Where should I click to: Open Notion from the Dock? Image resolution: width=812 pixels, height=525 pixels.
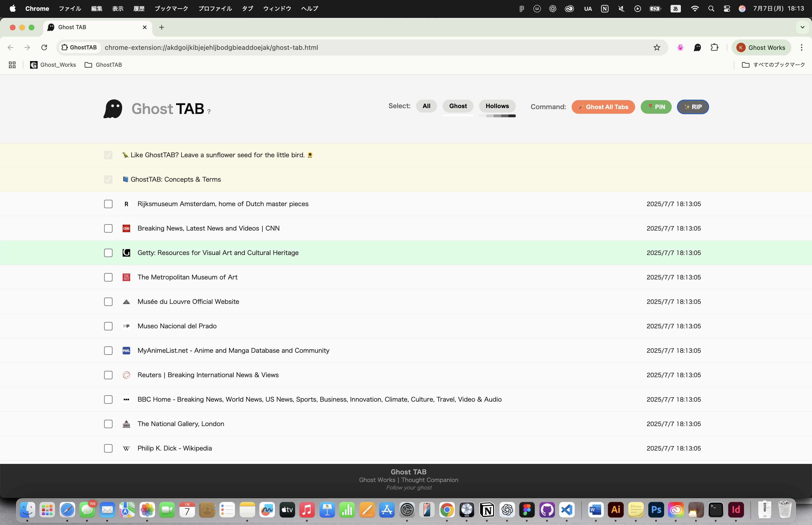click(x=487, y=510)
